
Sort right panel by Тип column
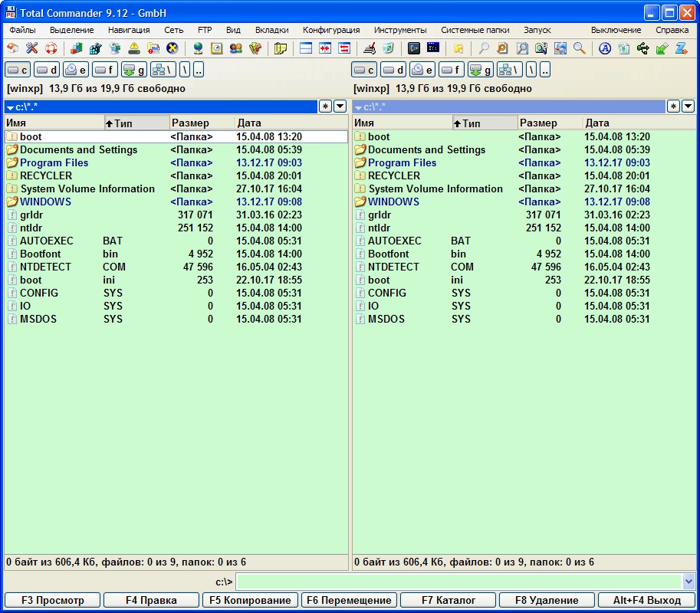tap(485, 123)
